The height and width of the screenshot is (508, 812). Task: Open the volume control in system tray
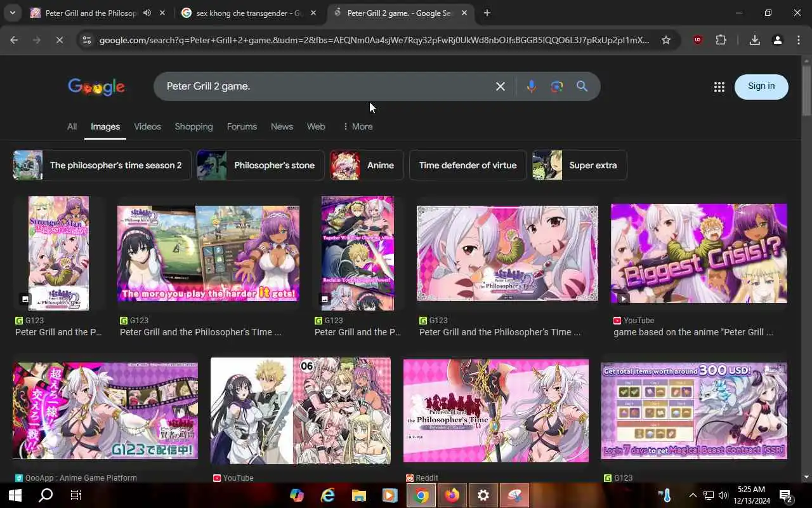tap(724, 495)
